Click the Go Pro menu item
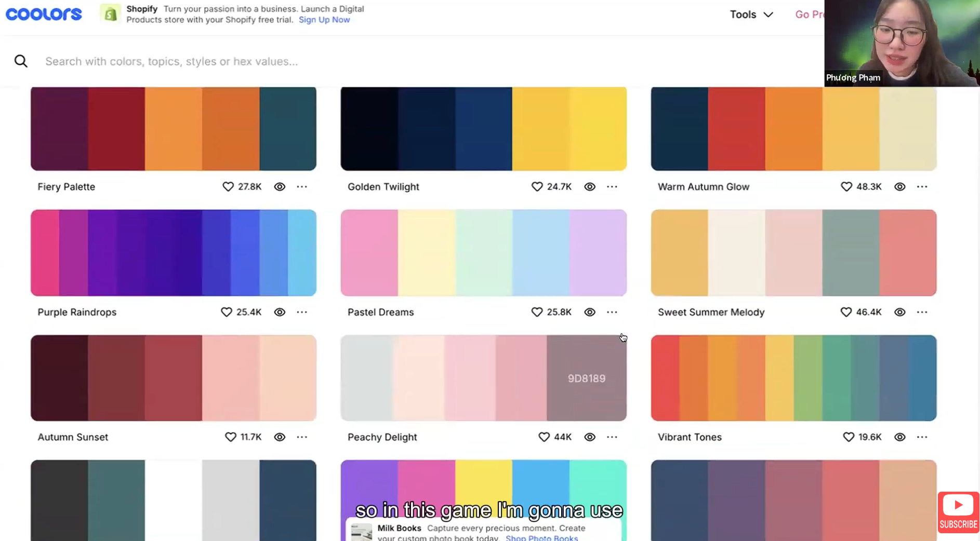The height and width of the screenshot is (541, 980). click(x=811, y=14)
